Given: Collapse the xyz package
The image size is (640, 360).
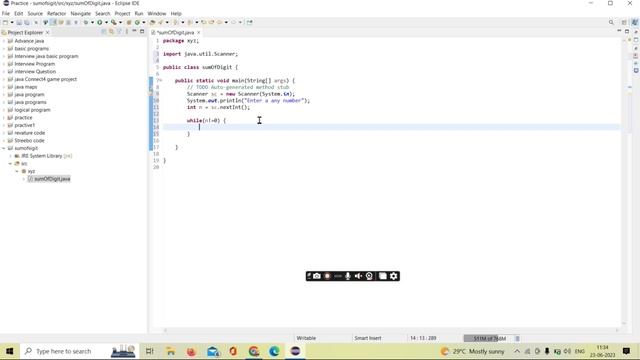Looking at the screenshot, I should coord(18,171).
